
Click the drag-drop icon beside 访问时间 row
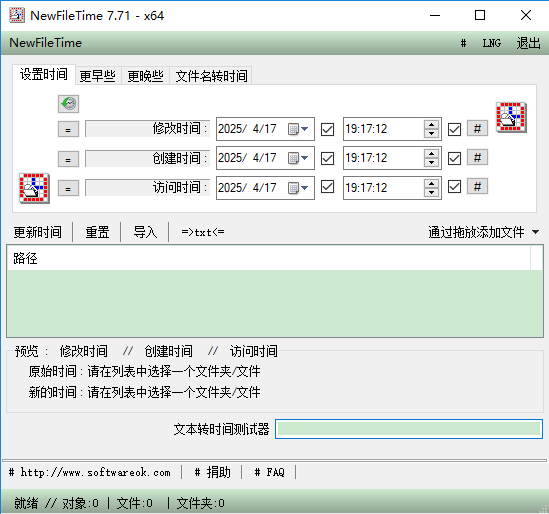tap(34, 188)
